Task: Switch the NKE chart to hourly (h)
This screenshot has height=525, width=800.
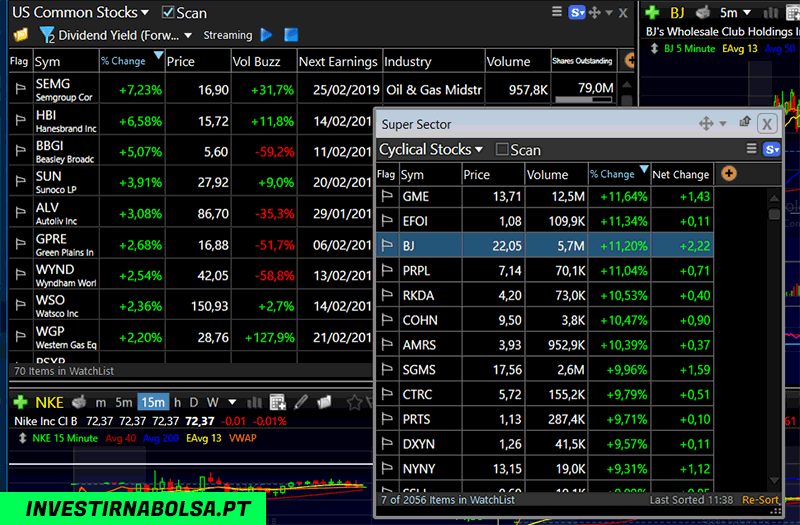Action: click(177, 403)
